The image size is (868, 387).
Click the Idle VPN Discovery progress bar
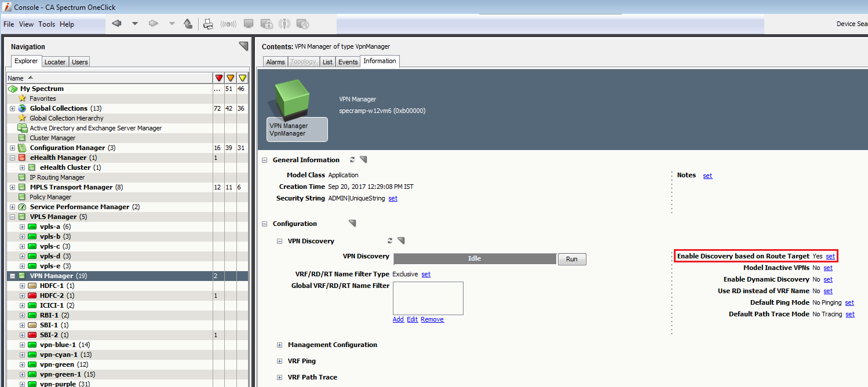point(475,258)
